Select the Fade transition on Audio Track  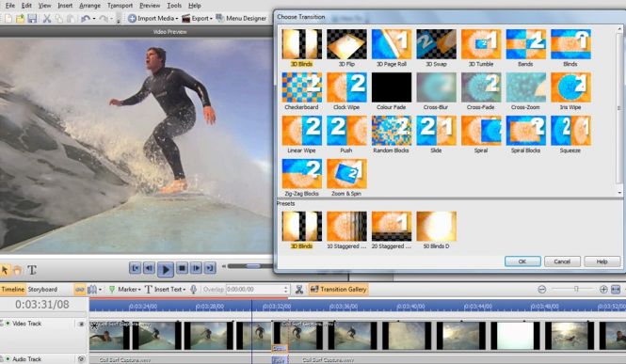pyautogui.click(x=279, y=360)
